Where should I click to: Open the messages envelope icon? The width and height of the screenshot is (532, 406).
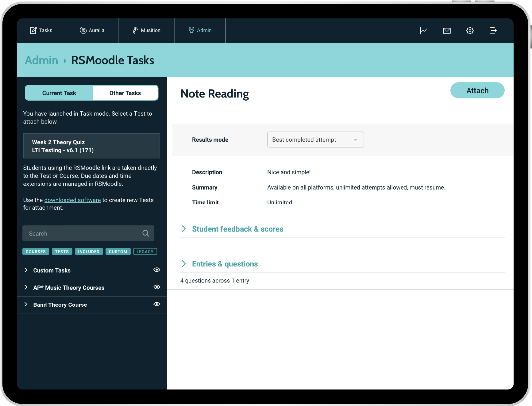[447, 31]
